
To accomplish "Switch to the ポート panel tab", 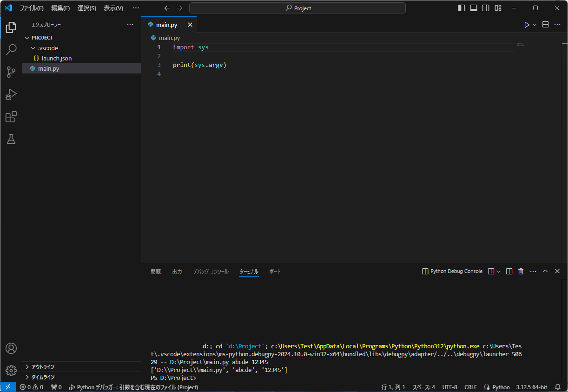I will pos(275,272).
